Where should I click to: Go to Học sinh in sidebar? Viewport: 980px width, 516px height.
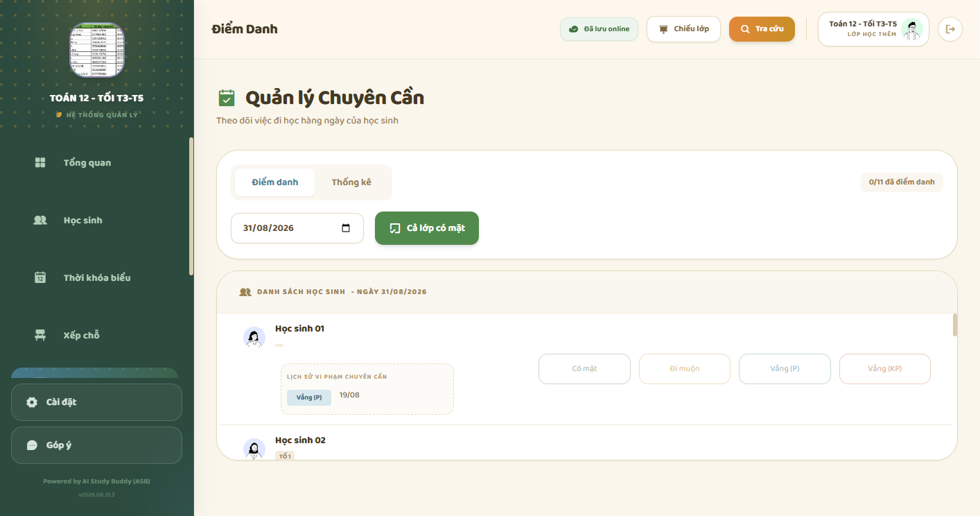click(95, 221)
